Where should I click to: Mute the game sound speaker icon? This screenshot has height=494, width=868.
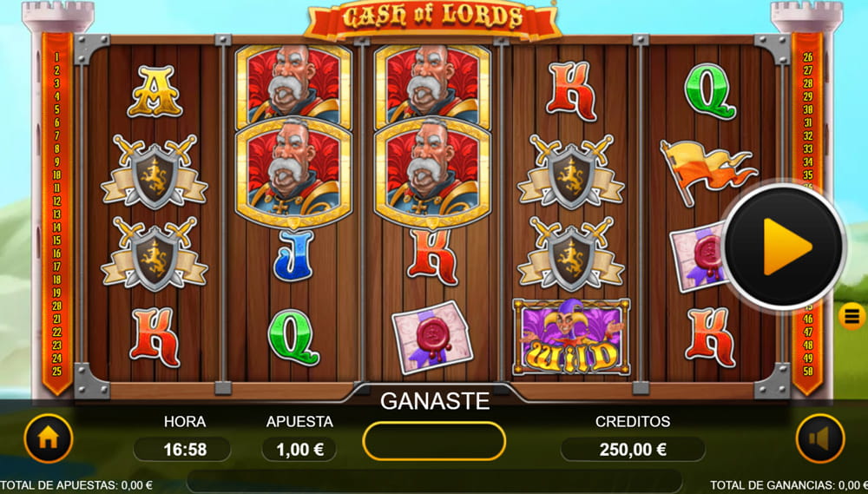point(820,438)
